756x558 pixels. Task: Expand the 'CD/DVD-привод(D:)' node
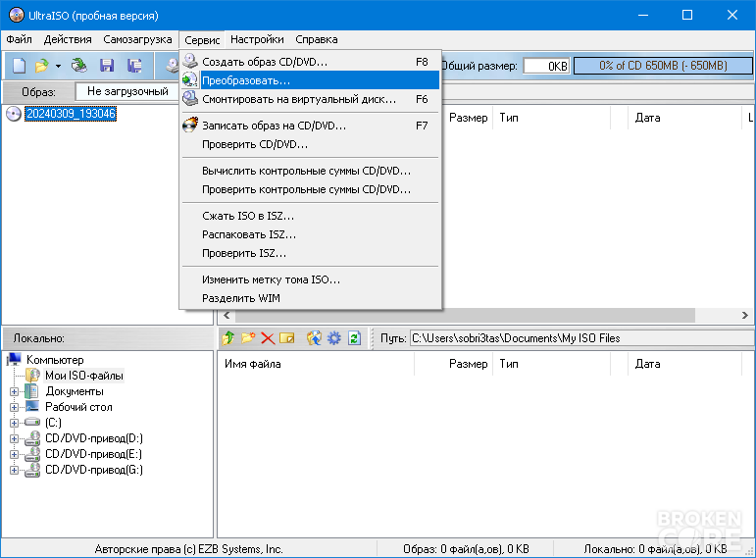coord(14,439)
